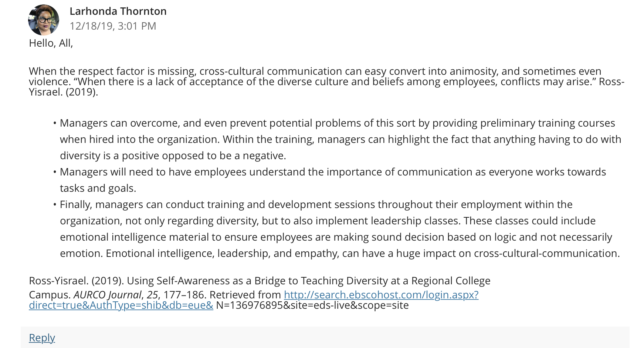Open the search.ebscohost.com login link

(381, 295)
